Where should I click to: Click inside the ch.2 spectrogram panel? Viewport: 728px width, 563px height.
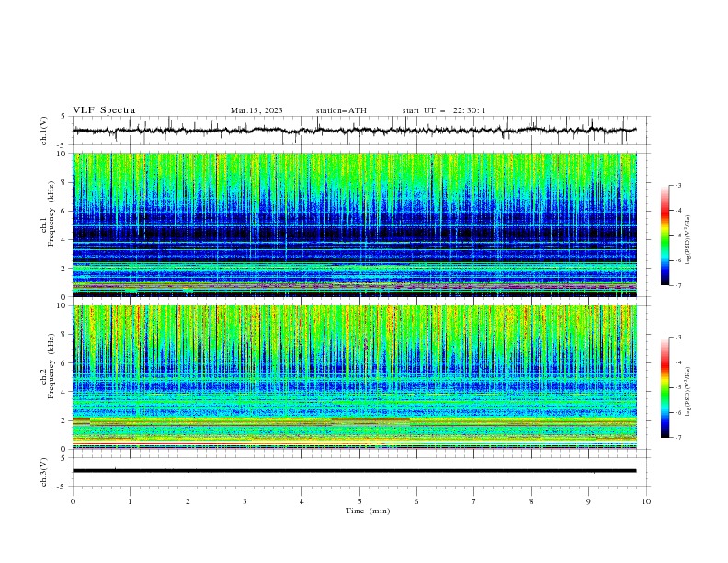354,377
